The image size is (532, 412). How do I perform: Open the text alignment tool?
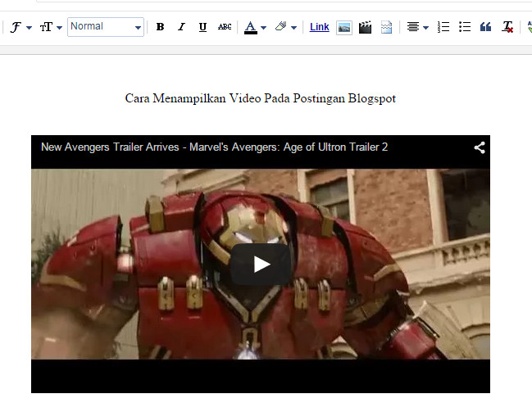[413, 27]
